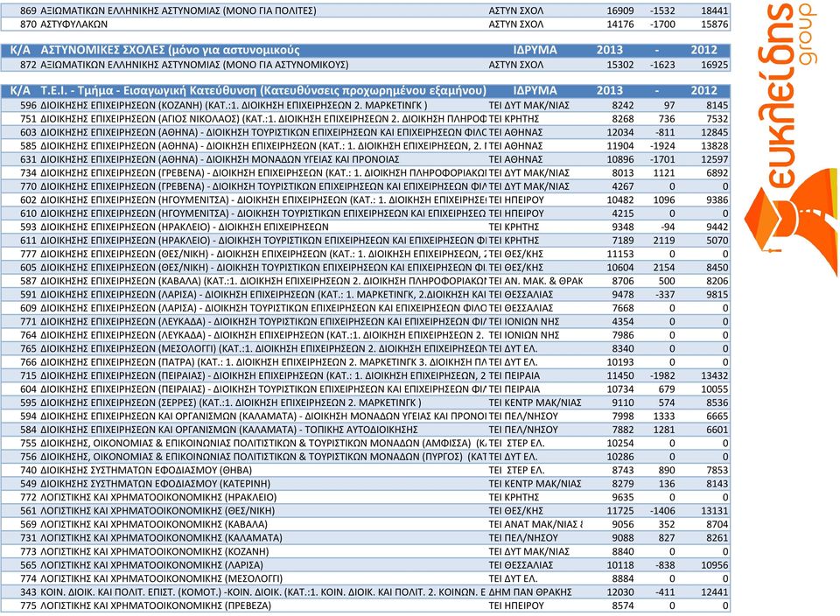Click the difference value 1333
840x616 pixels.
point(664,416)
